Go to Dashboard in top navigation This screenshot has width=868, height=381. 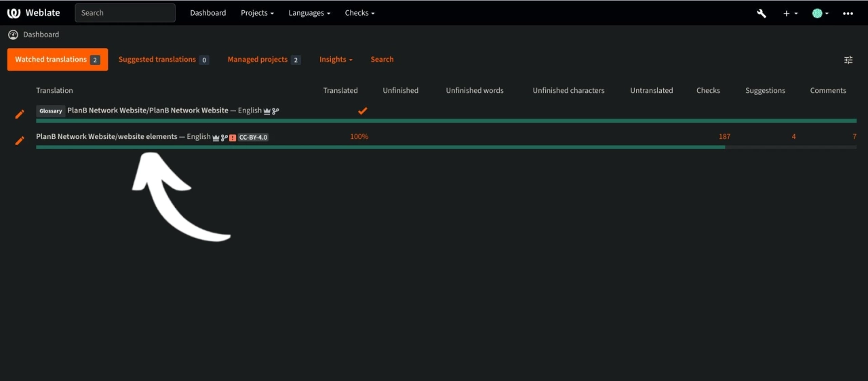pos(208,13)
